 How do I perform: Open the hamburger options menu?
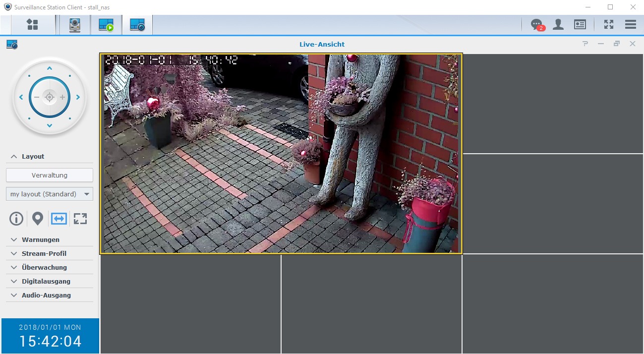pos(631,24)
